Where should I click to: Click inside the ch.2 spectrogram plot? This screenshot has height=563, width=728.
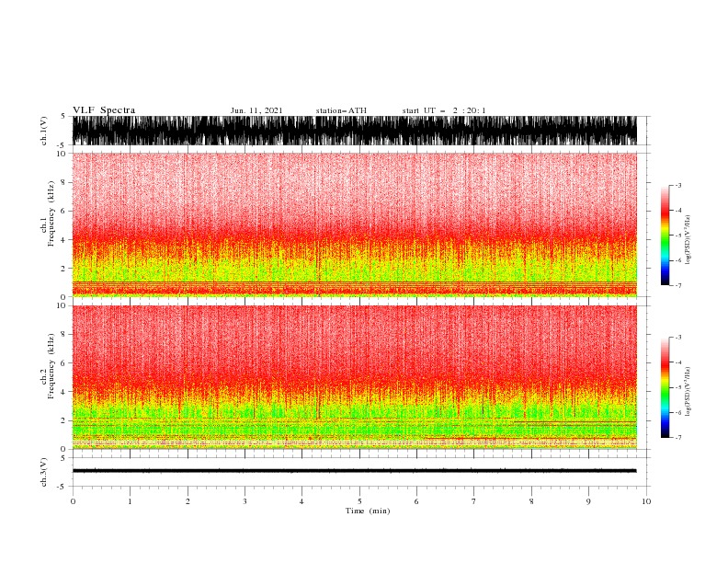pyautogui.click(x=355, y=377)
